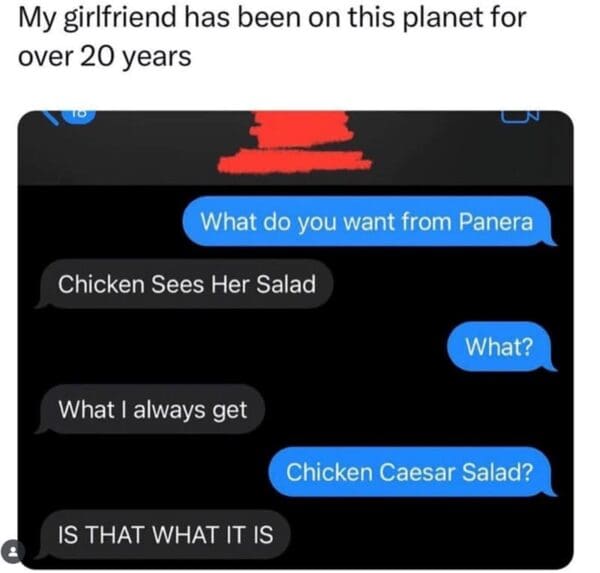The height and width of the screenshot is (573, 600).
Task: Select the "What I always get" message
Action: click(152, 409)
